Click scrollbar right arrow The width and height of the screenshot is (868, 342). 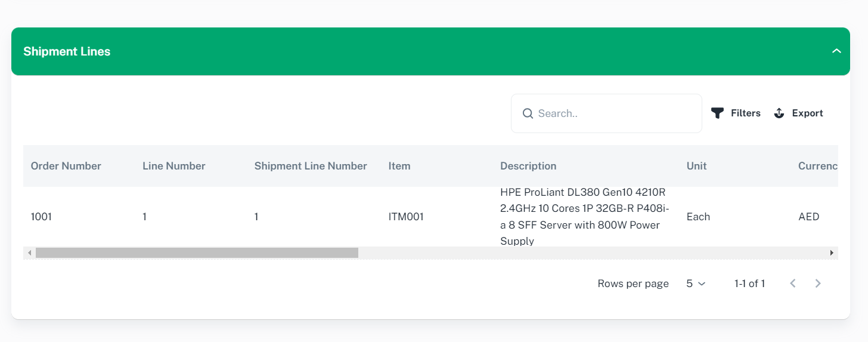(x=832, y=253)
